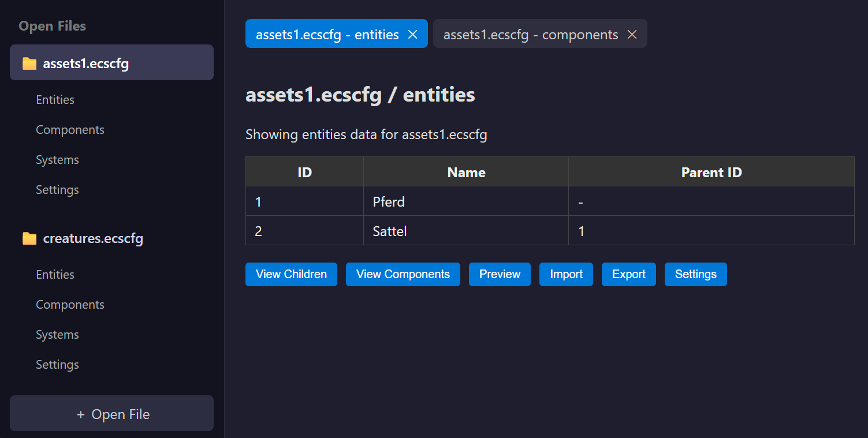This screenshot has height=438, width=868.
Task: Open Settings under creatures.ecscfg
Action: (57, 364)
